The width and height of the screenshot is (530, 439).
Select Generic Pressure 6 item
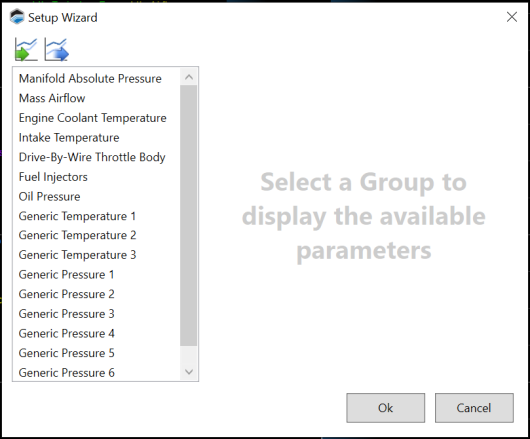click(96, 372)
